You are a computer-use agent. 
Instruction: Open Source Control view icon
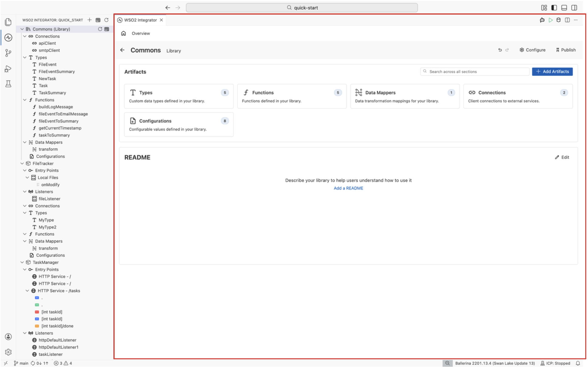pos(8,53)
